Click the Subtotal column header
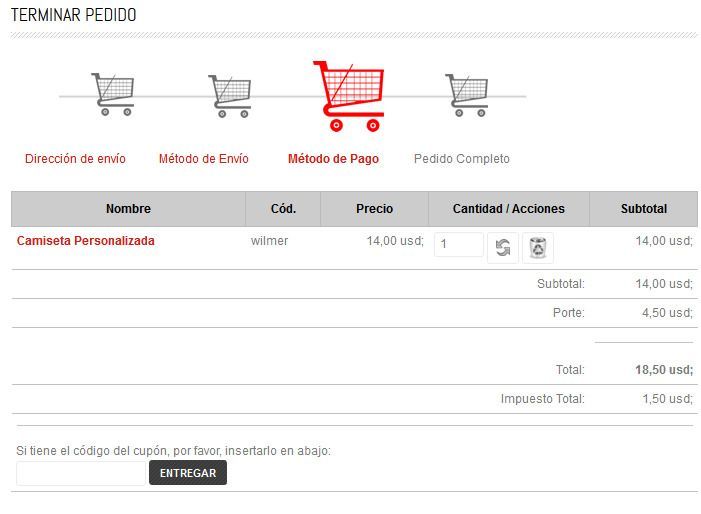Viewport: 701px width, 514px height. 644,209
